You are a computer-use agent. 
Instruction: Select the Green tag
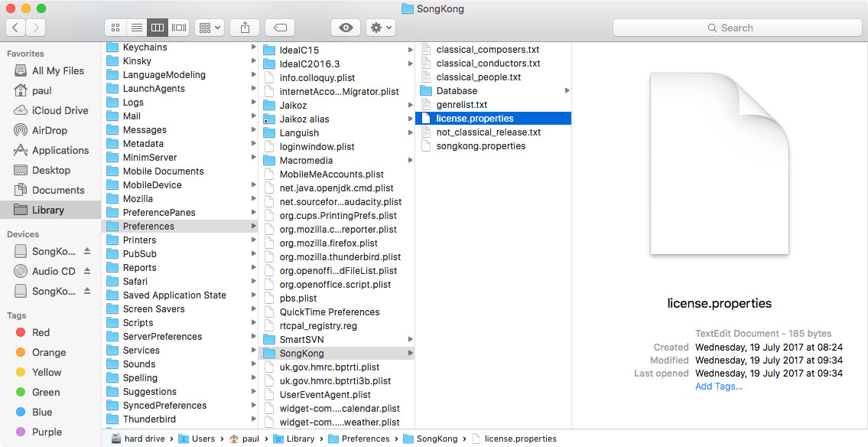[50, 392]
